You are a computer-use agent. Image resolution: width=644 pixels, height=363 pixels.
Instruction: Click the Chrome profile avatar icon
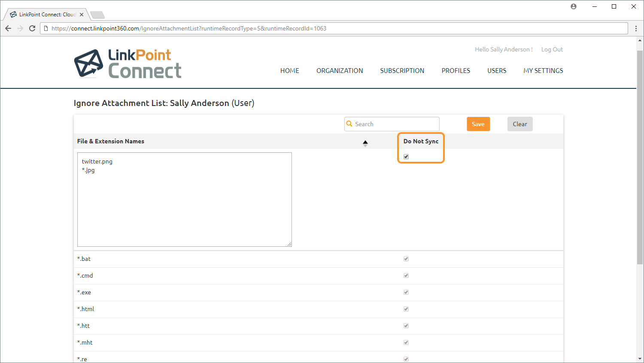pyautogui.click(x=574, y=6)
